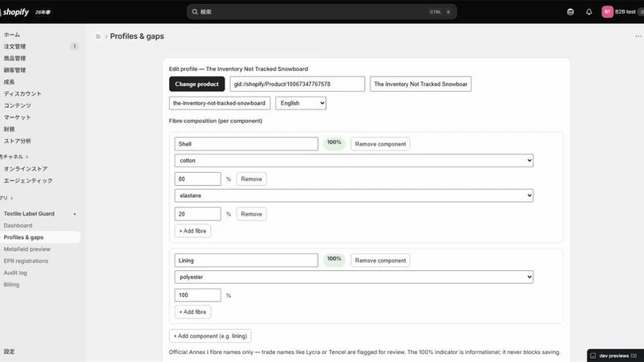Click the product title input field
Viewport: 644px width, 362px height.
[x=420, y=84]
